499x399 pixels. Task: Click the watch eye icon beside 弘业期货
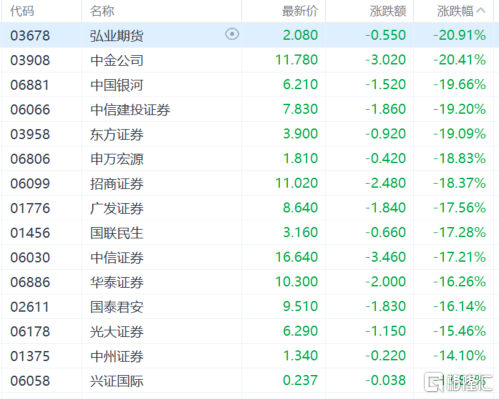[x=232, y=34]
